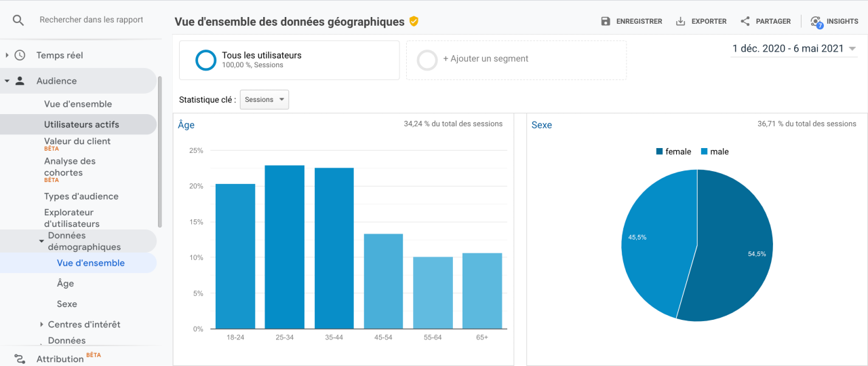
Task: Click the Enregistrer save icon
Action: (606, 21)
